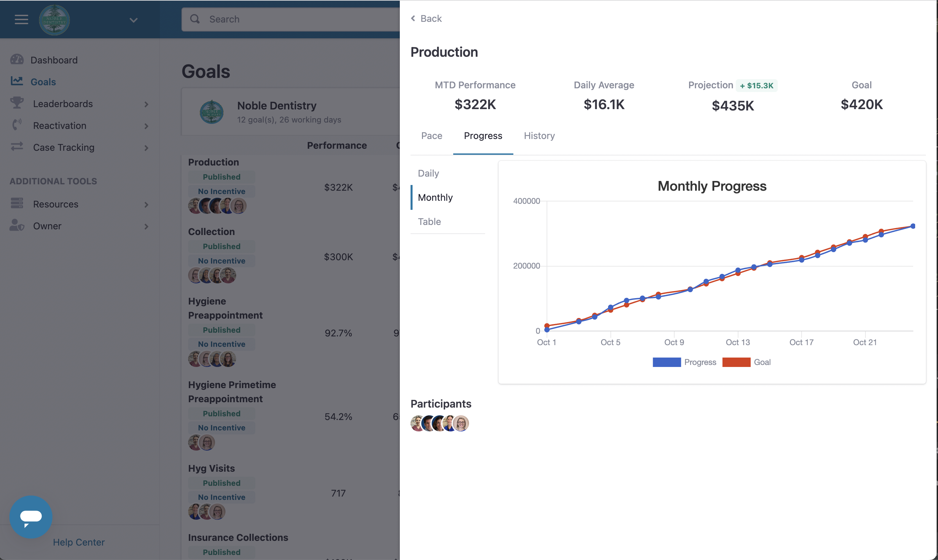This screenshot has height=560, width=938.
Task: Click the first participant avatar in panel
Action: tap(417, 423)
